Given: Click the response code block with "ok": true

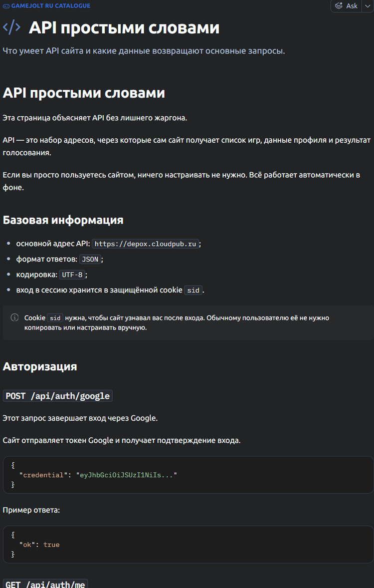Looking at the screenshot, I should click(x=188, y=544).
